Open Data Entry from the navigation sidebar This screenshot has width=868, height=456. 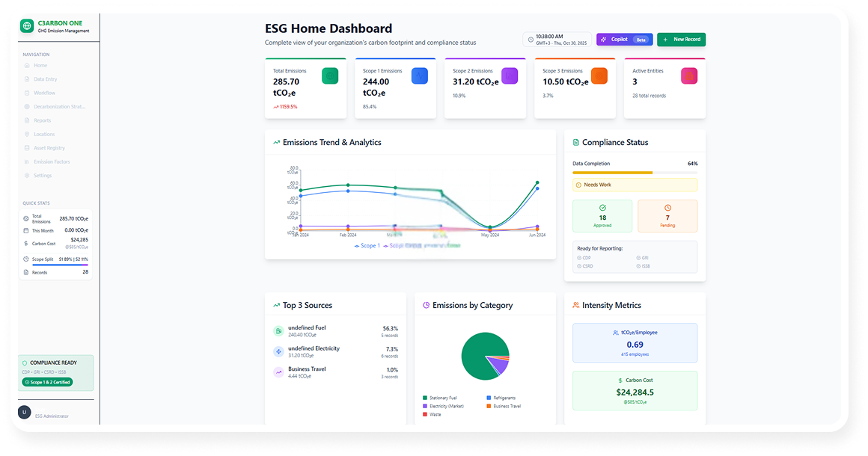coord(45,79)
